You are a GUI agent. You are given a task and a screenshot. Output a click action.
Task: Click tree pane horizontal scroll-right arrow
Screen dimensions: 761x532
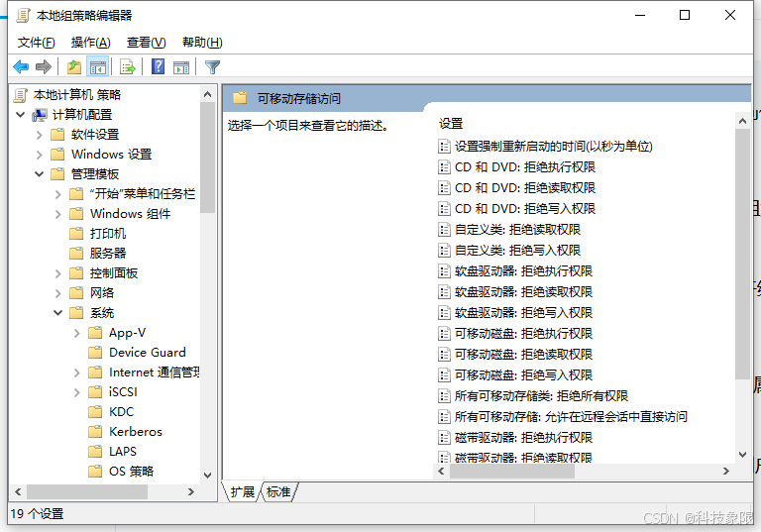click(191, 491)
